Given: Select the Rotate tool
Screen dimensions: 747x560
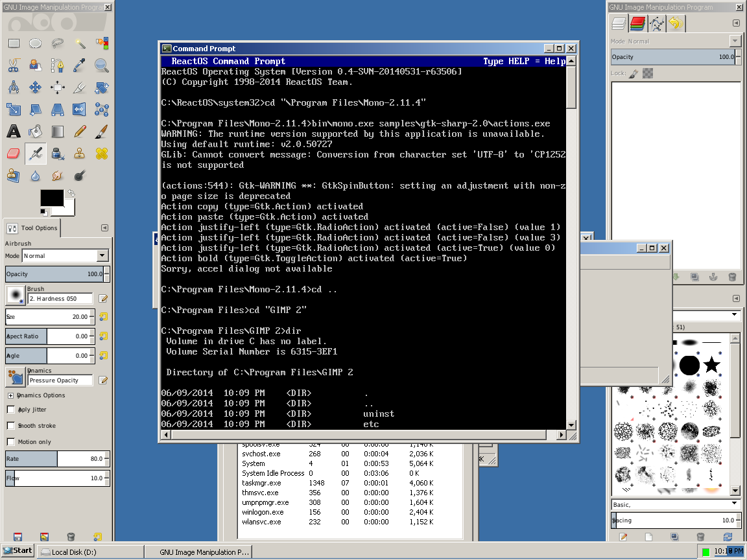Looking at the screenshot, I should [101, 87].
